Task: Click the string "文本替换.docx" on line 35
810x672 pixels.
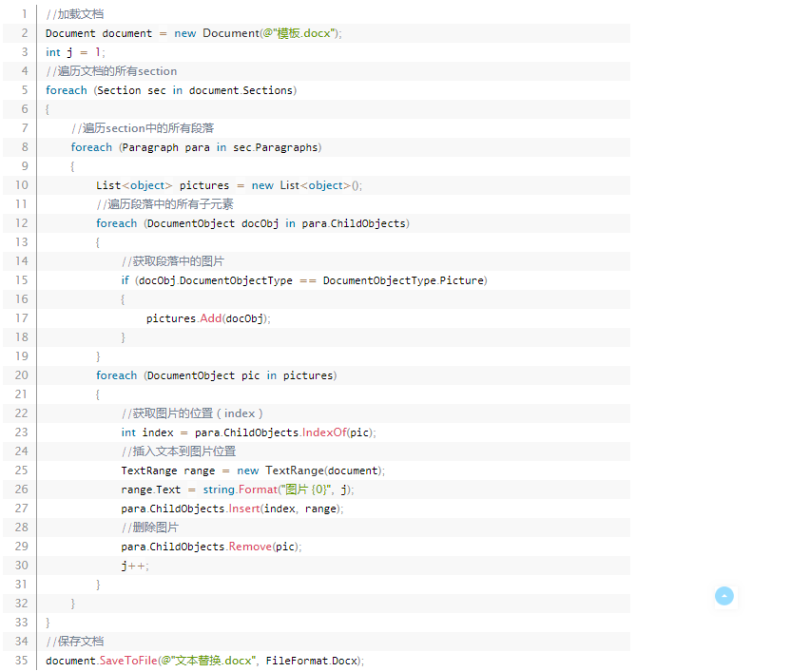Action: 213,661
